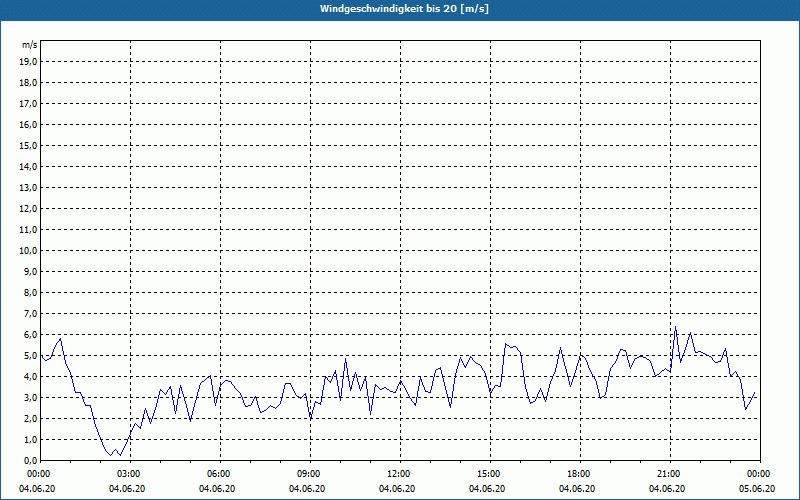The image size is (800, 500).
Task: Click the "8,0" y-axis tick label
Action: pos(31,292)
